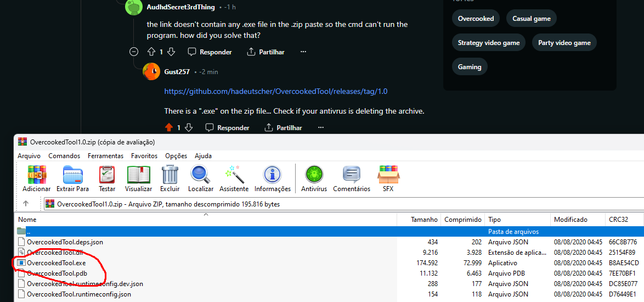The image size is (644, 302).
Task: Select OvercookedTool.deps.json file
Action: point(65,242)
